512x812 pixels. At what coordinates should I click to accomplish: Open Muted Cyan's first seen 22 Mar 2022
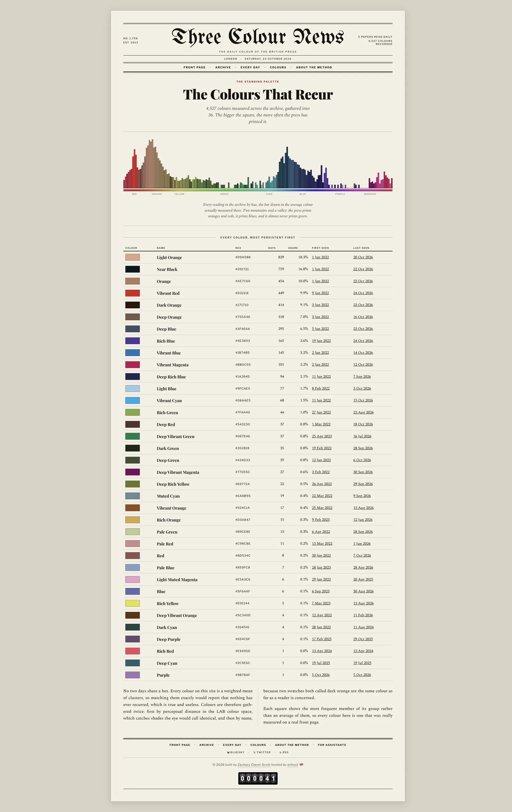[x=322, y=496]
